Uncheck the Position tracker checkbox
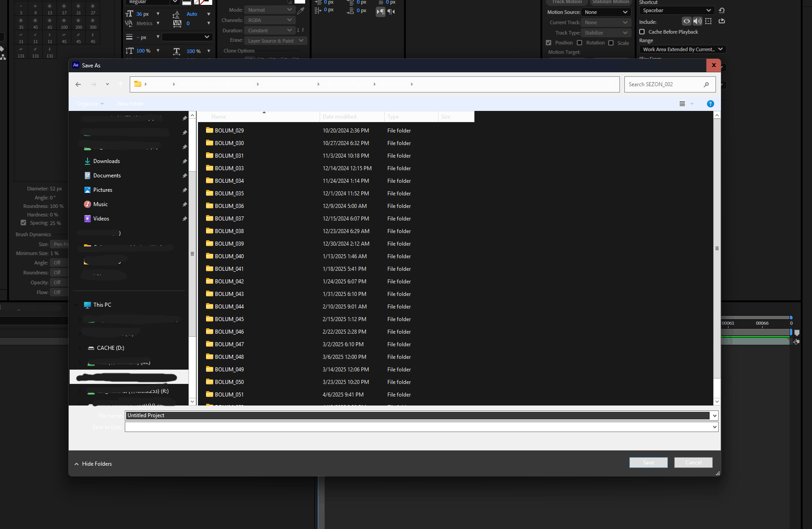Screen dimensions: 812x529 click(x=549, y=43)
